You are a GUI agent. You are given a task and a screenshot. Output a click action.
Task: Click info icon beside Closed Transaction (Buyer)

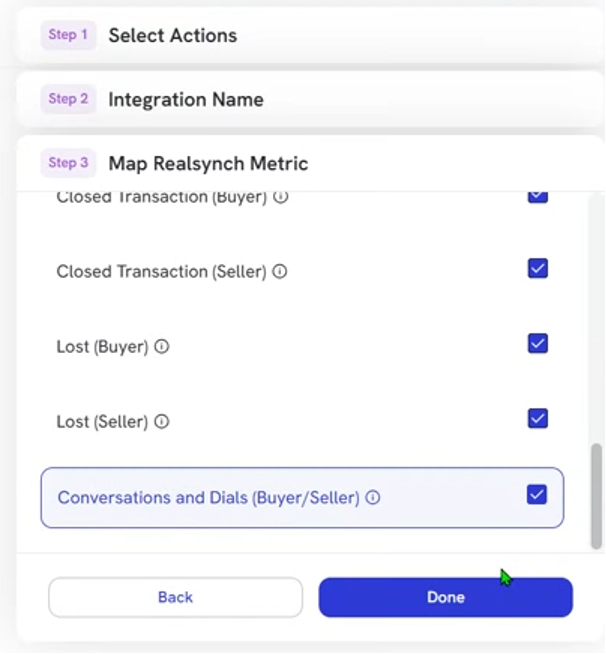281,196
